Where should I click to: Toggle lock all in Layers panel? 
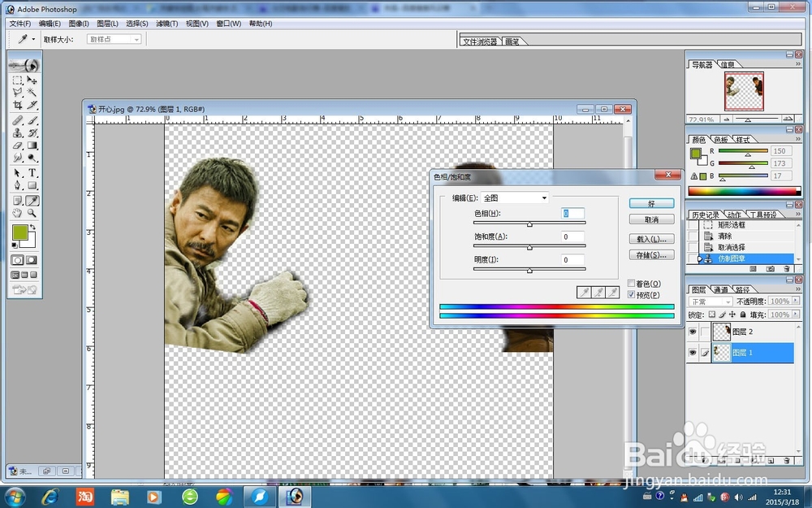pyautogui.click(x=743, y=315)
